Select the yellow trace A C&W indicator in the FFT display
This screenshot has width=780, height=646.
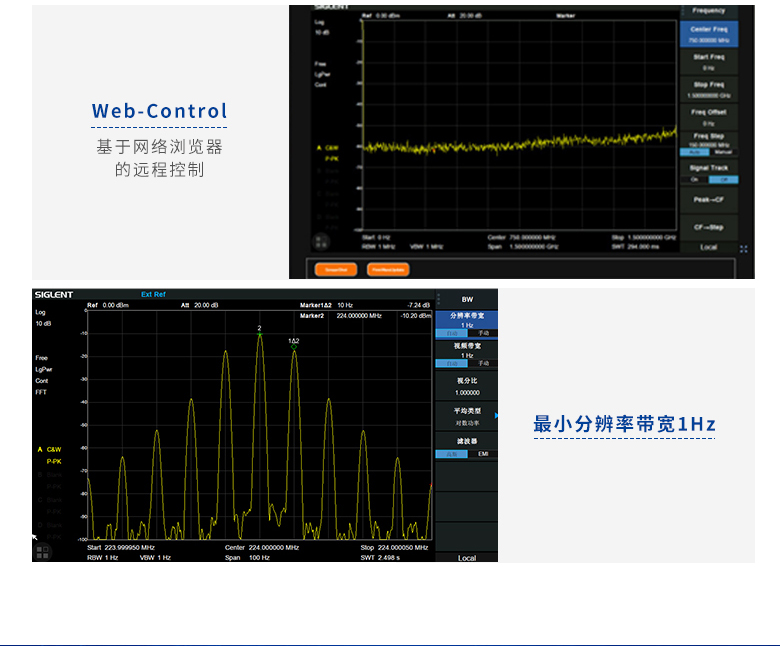click(x=49, y=450)
